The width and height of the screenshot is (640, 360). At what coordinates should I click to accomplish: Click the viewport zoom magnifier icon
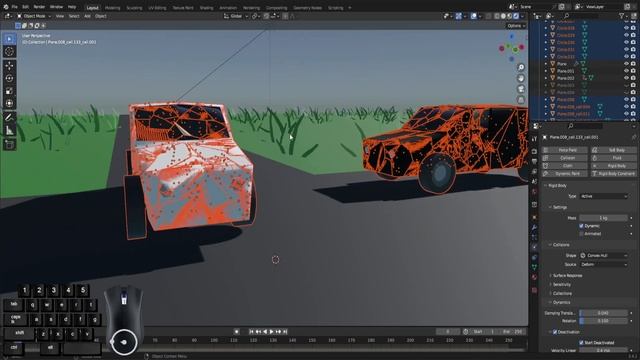click(521, 67)
